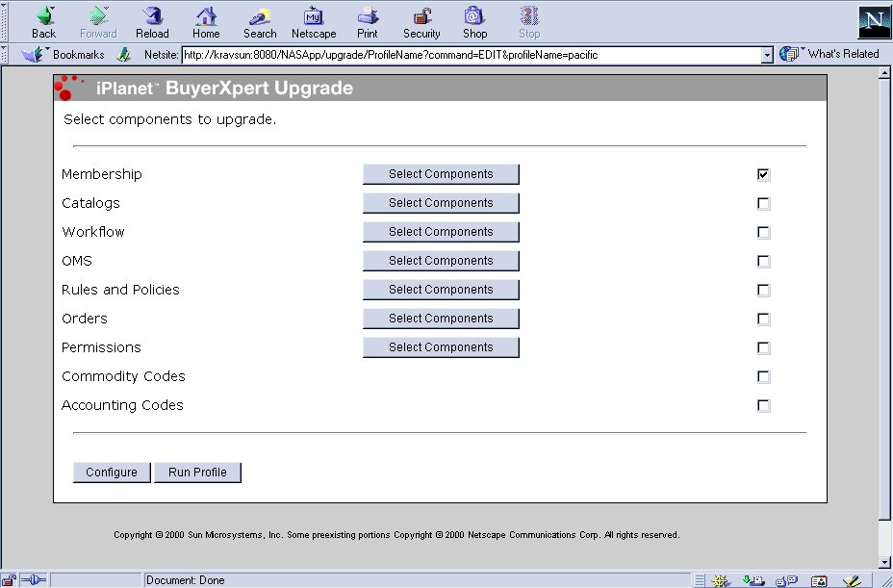Image resolution: width=893 pixels, height=588 pixels.
Task: Click the Netsite label
Action: click(x=161, y=55)
